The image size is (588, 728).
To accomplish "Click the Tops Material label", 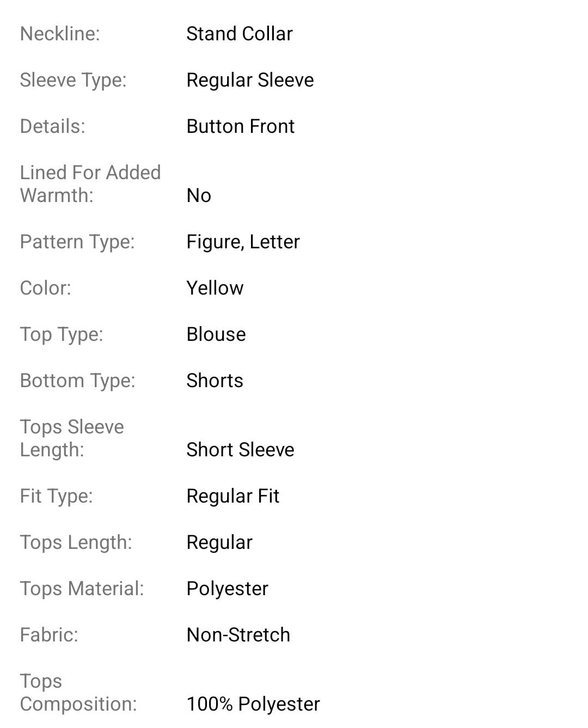I will pyautogui.click(x=82, y=589).
